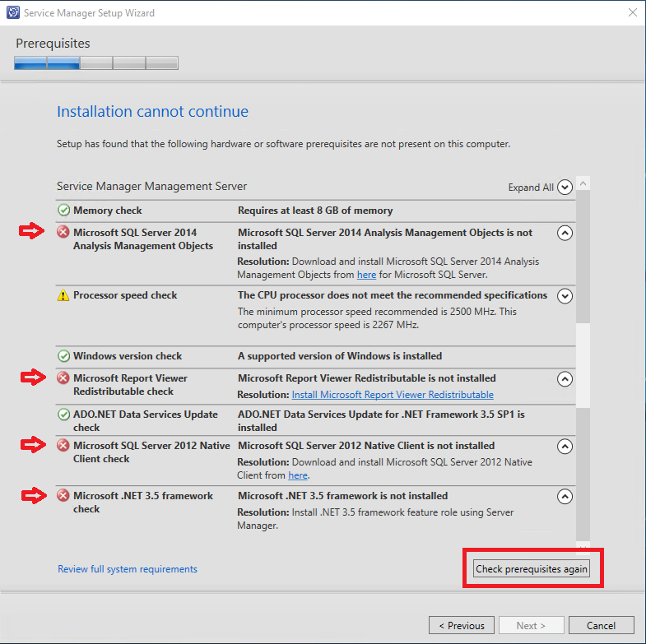Click the red error icon for SQL Server 2012 Native Client check
This screenshot has height=644, width=646.
63,446
